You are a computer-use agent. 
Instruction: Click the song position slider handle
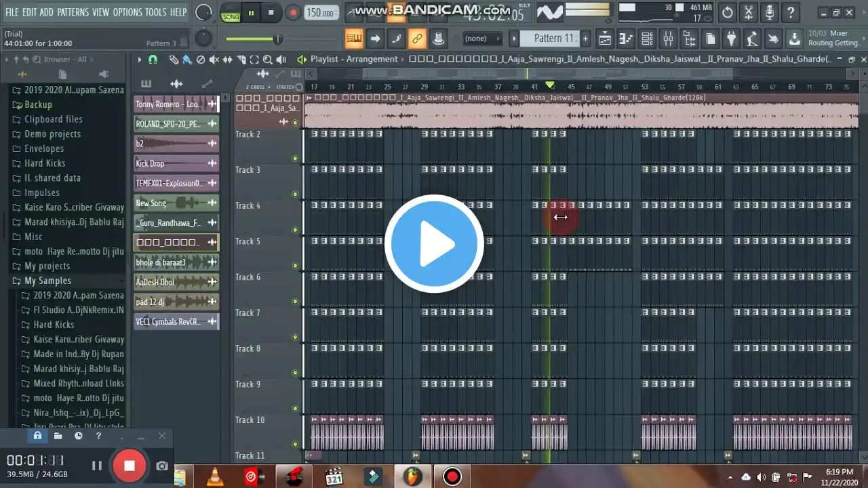(x=277, y=39)
